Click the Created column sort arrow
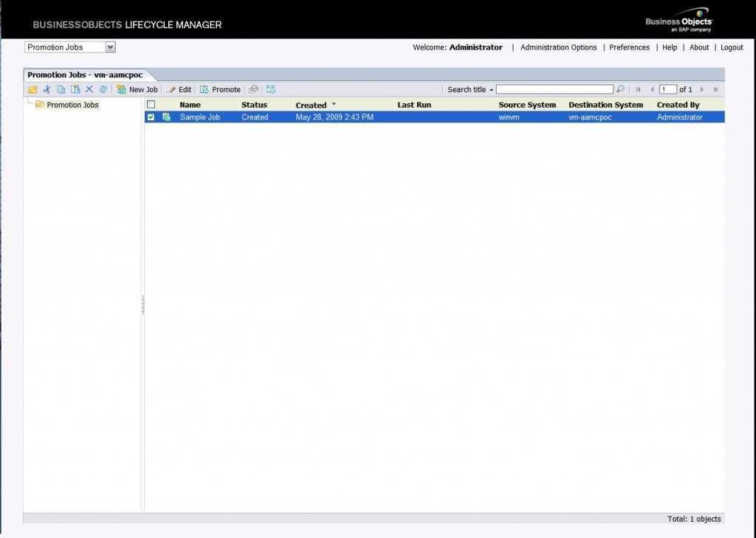The width and height of the screenshot is (756, 538). [334, 104]
